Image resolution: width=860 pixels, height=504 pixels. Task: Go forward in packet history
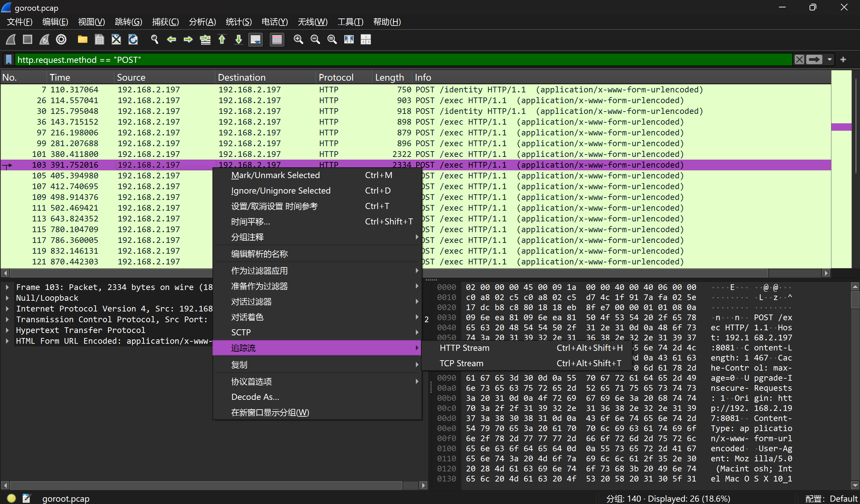(x=188, y=40)
